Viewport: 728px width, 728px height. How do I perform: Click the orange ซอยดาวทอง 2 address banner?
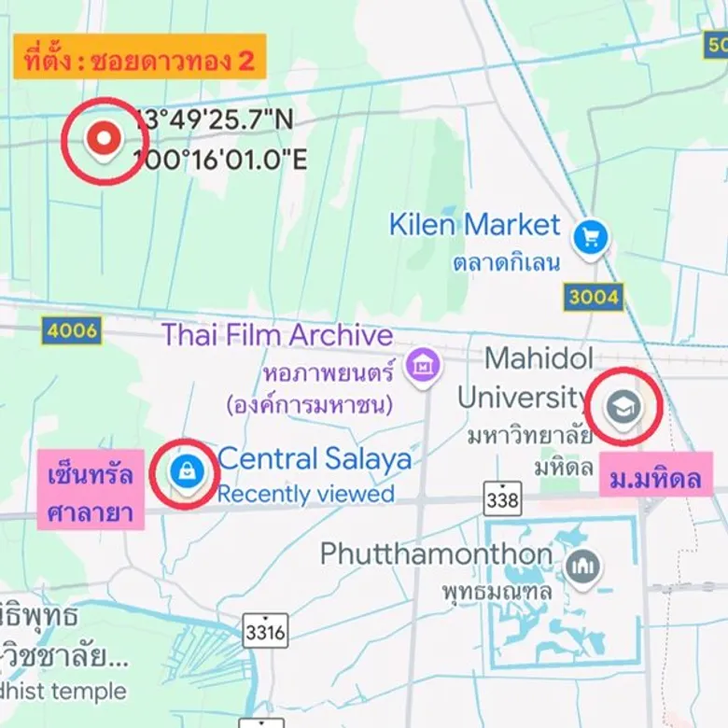[140, 56]
